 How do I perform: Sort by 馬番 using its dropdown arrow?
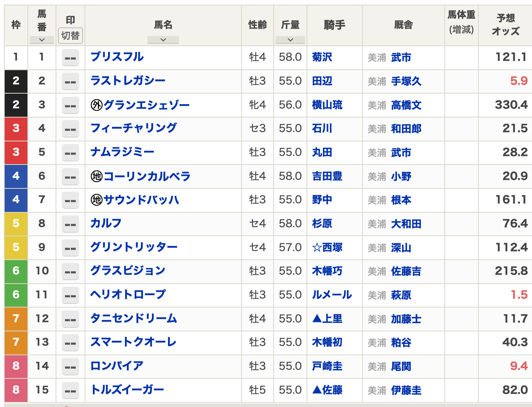[x=42, y=40]
